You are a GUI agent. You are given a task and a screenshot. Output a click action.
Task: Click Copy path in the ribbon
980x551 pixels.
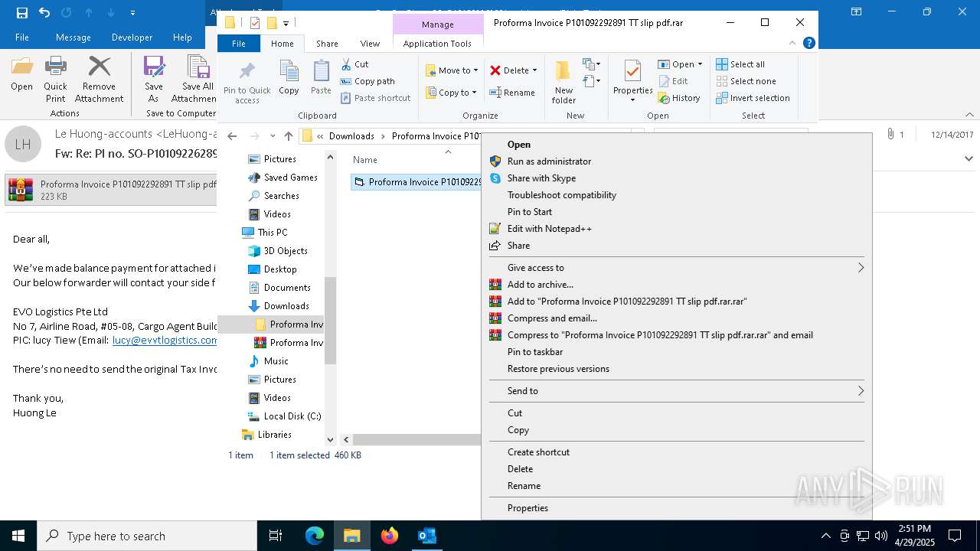(x=367, y=81)
